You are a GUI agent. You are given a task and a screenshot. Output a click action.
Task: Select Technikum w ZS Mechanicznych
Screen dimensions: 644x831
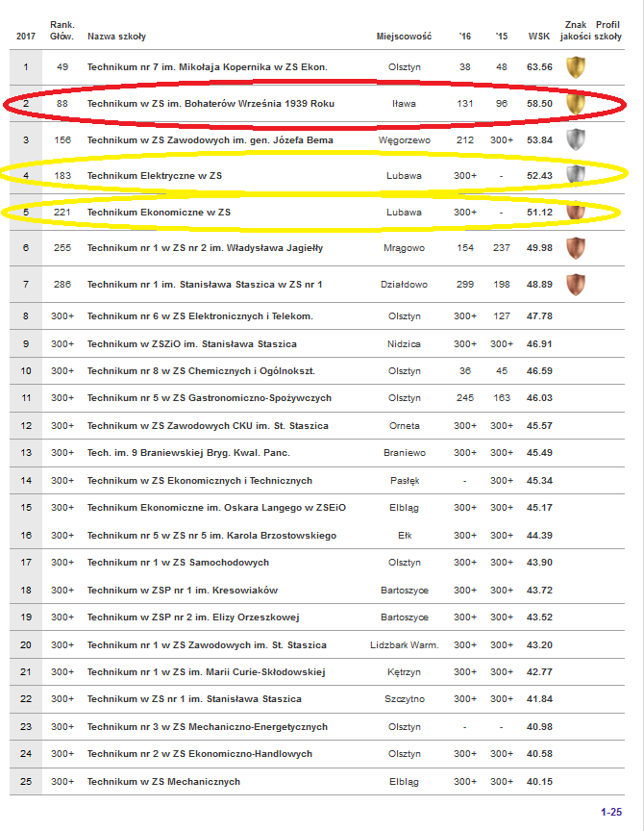pos(163,782)
